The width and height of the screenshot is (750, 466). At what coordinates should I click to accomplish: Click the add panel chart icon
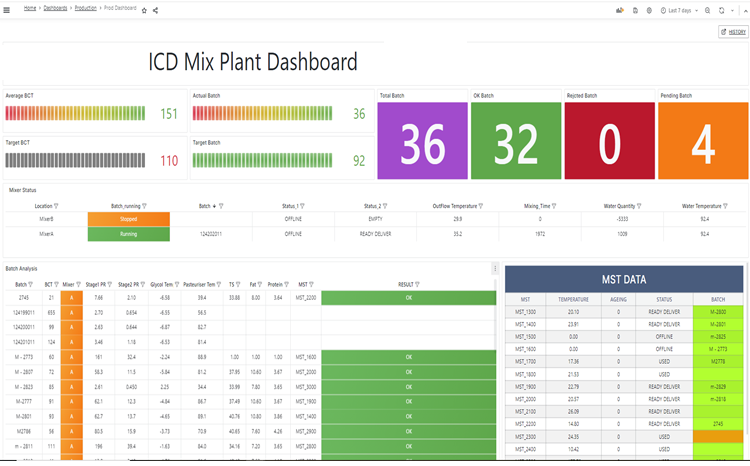click(x=620, y=10)
